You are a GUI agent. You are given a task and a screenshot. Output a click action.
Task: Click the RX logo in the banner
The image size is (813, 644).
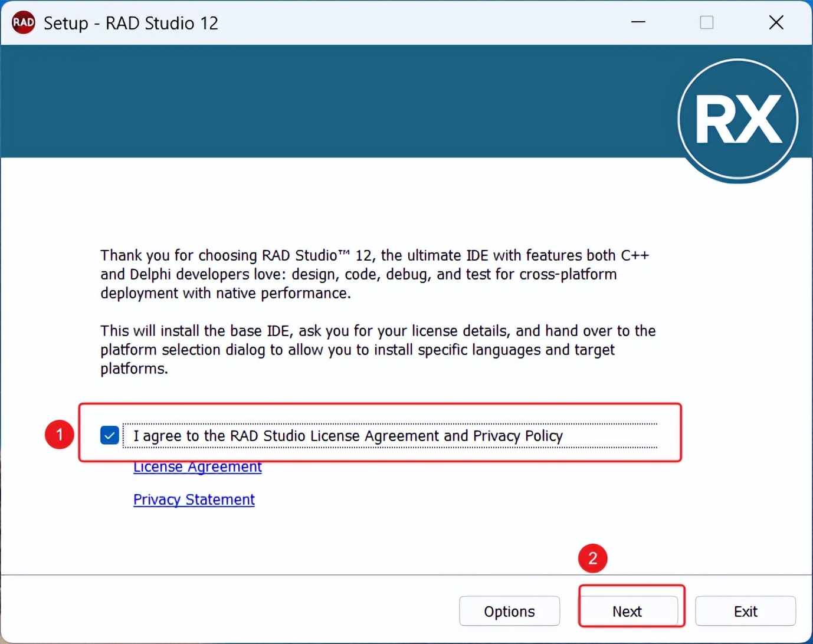[x=738, y=120]
